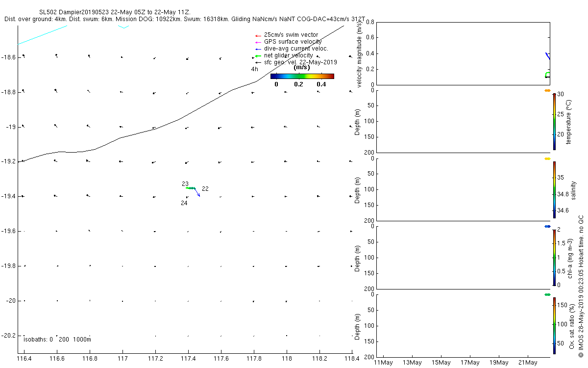
Task: Select the '25cm/s swim vector' legend label
Action: click(291, 35)
